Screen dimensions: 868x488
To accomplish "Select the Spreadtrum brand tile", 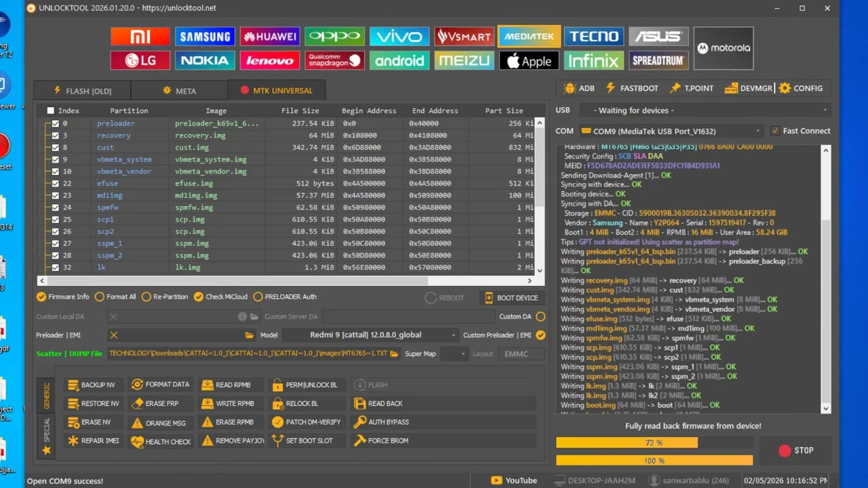I will tap(658, 60).
